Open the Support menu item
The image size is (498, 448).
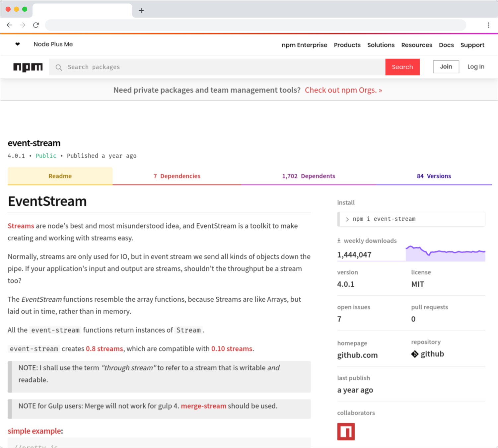point(472,45)
